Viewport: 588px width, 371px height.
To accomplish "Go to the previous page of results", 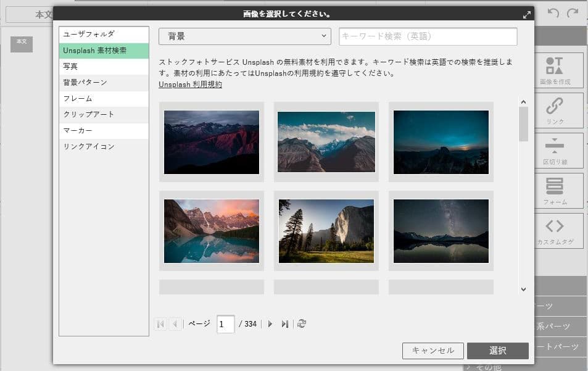I will click(x=175, y=324).
